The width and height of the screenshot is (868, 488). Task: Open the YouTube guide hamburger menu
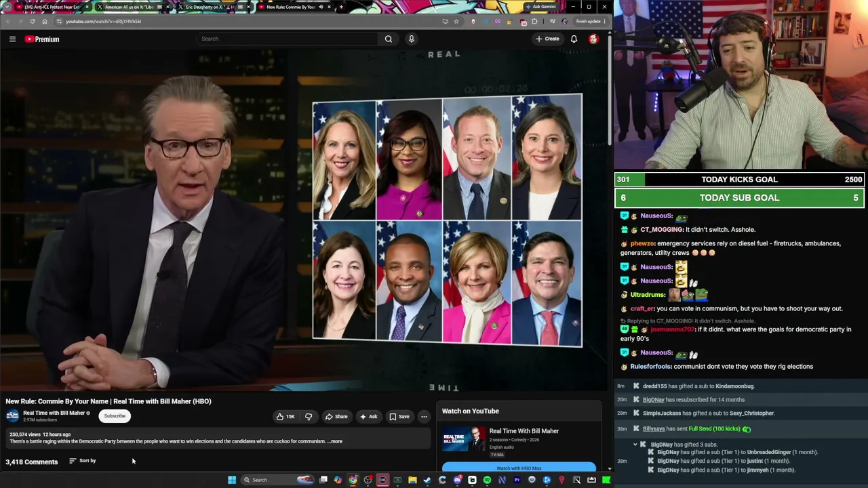(x=12, y=39)
